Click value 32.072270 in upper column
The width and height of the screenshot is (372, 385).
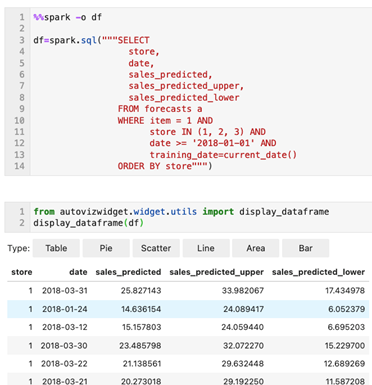(244, 346)
